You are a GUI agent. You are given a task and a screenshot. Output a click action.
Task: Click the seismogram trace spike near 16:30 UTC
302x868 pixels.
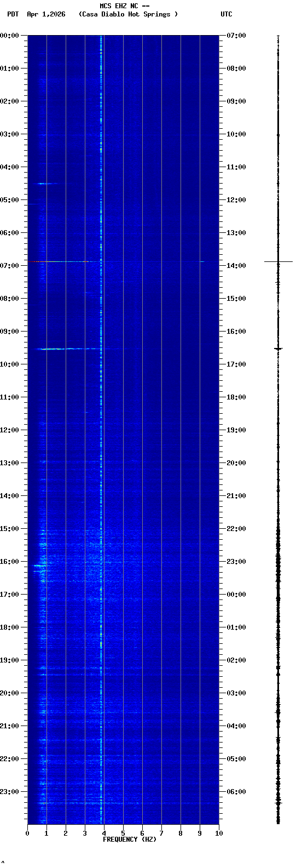(x=278, y=349)
